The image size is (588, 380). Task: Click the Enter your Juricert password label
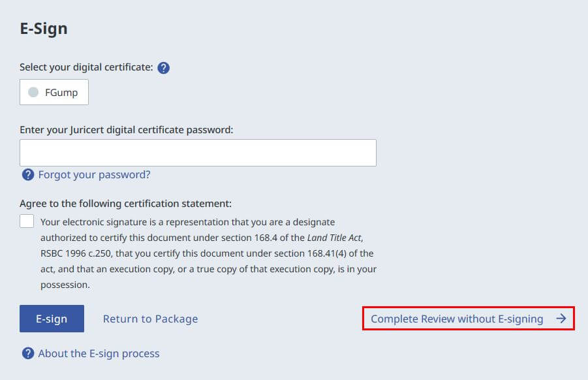tap(127, 130)
